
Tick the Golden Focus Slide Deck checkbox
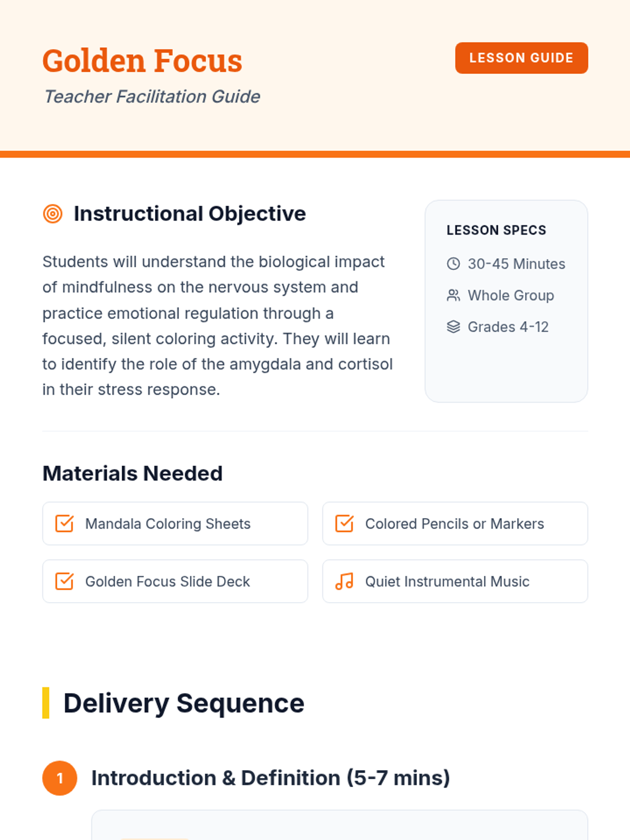(65, 581)
